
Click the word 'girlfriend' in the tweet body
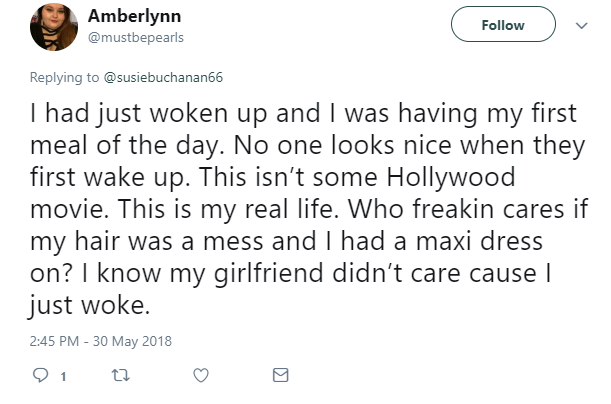point(269,273)
